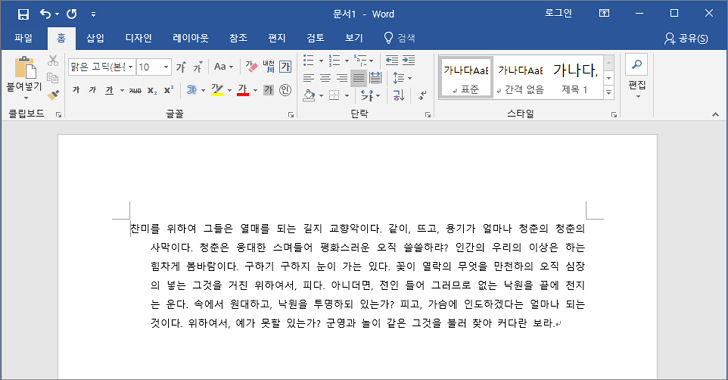This screenshot has width=728, height=380.
Task: Click the enclosed character 인 icon
Action: (285, 90)
